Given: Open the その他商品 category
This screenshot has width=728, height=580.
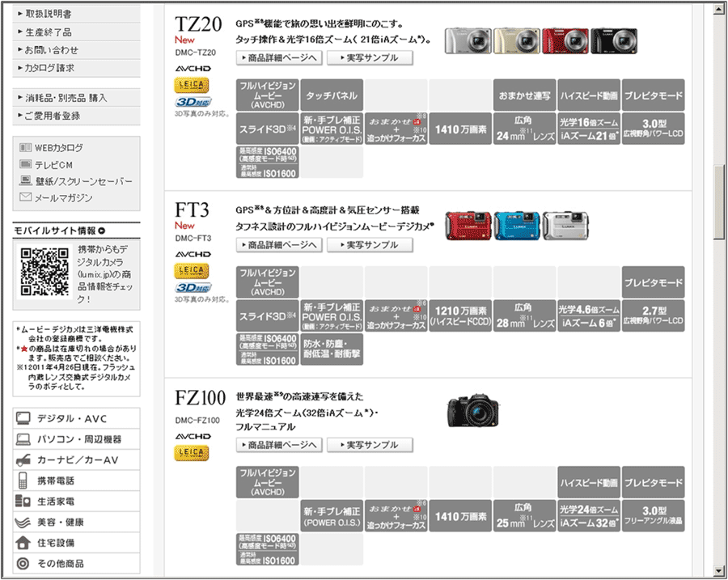Looking at the screenshot, I should tap(77, 563).
